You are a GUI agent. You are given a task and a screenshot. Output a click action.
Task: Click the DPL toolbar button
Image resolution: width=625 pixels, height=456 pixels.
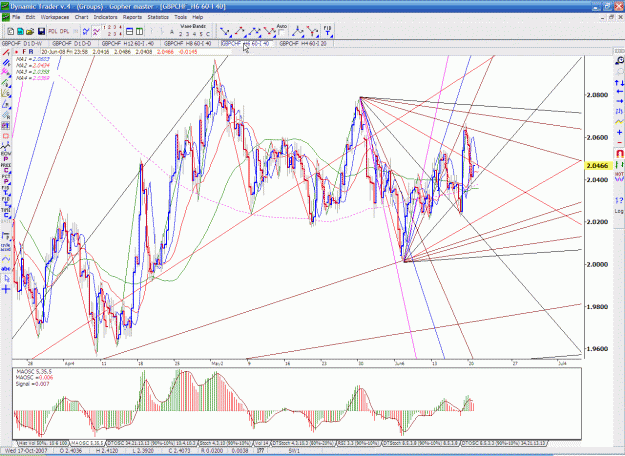64,31
